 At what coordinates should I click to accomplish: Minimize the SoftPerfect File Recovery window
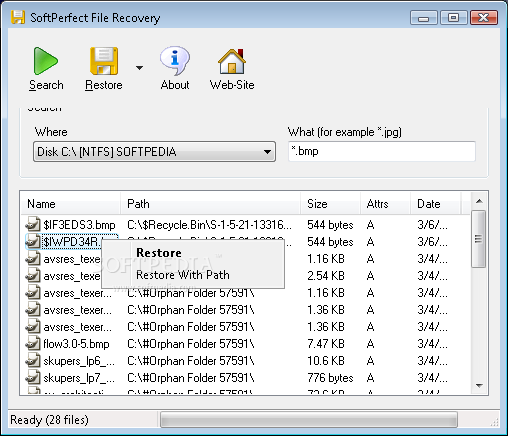[x=423, y=18]
